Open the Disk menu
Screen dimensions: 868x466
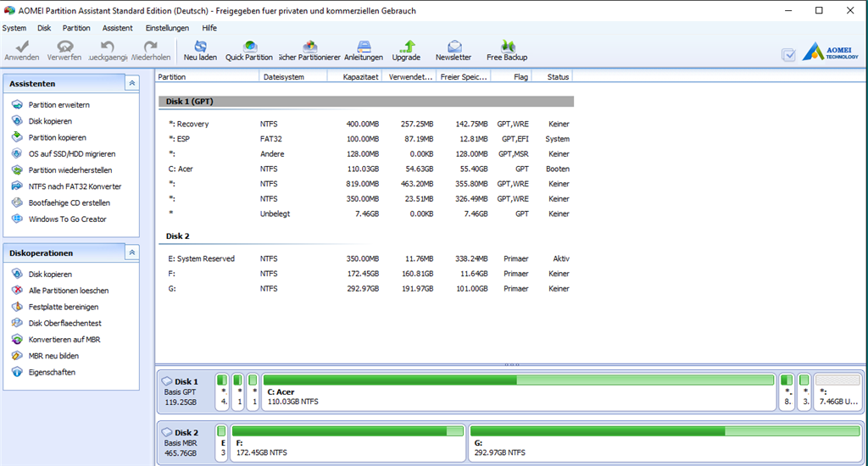[44, 28]
